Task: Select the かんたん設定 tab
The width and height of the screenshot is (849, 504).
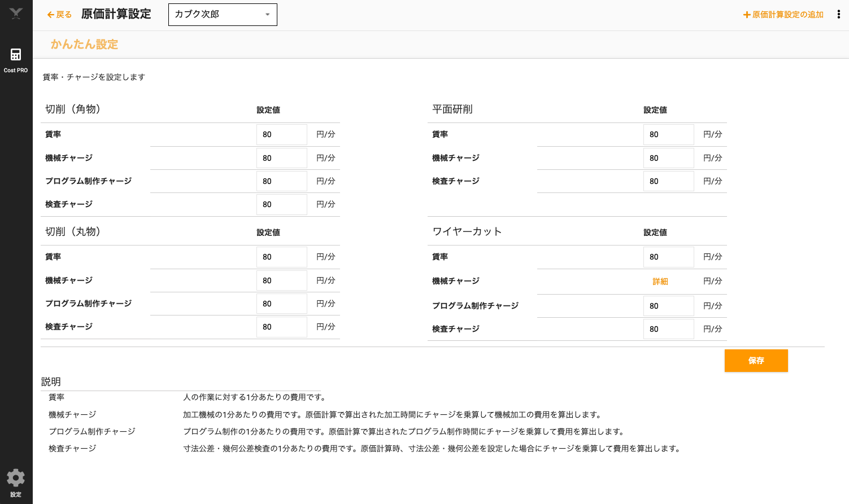Action: tap(84, 45)
